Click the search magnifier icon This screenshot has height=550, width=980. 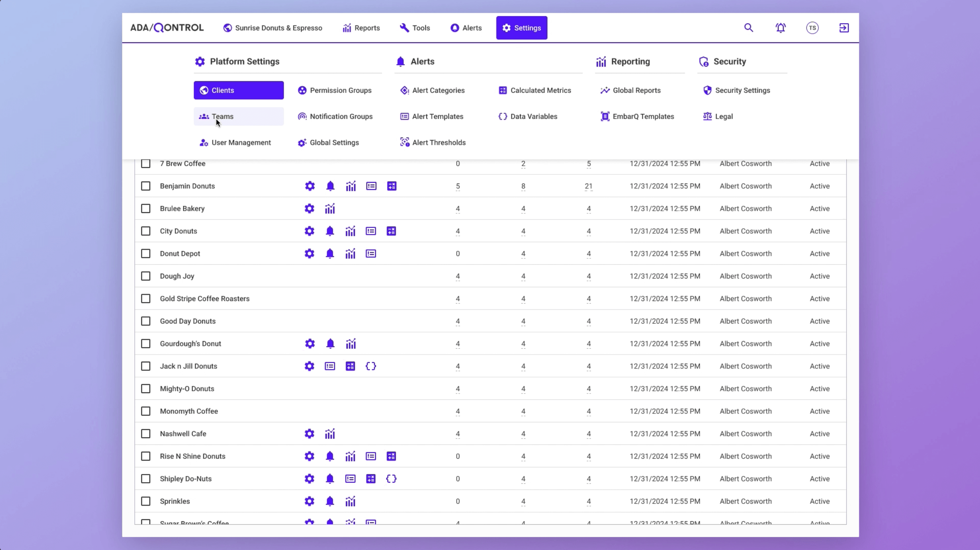[x=748, y=28]
